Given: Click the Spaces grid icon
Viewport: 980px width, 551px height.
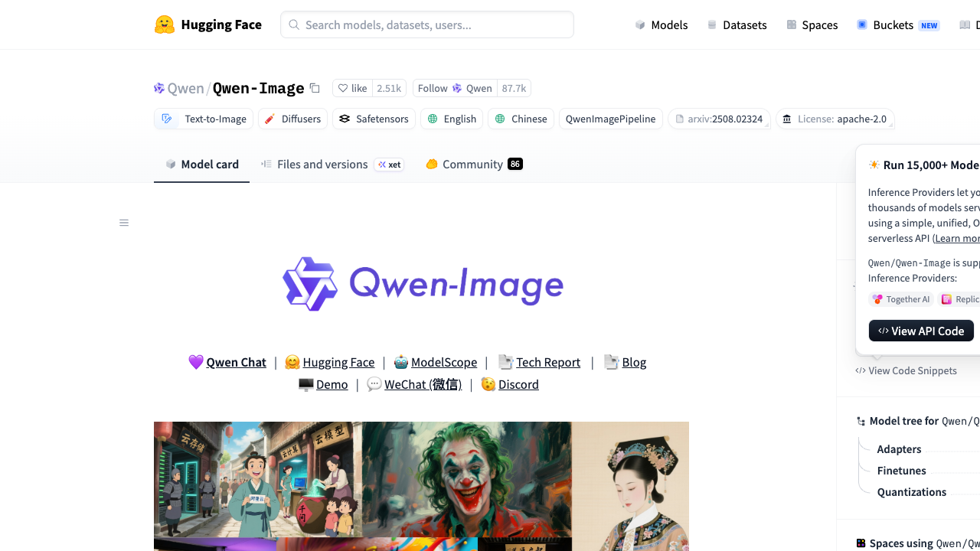Looking at the screenshot, I should pos(792,24).
